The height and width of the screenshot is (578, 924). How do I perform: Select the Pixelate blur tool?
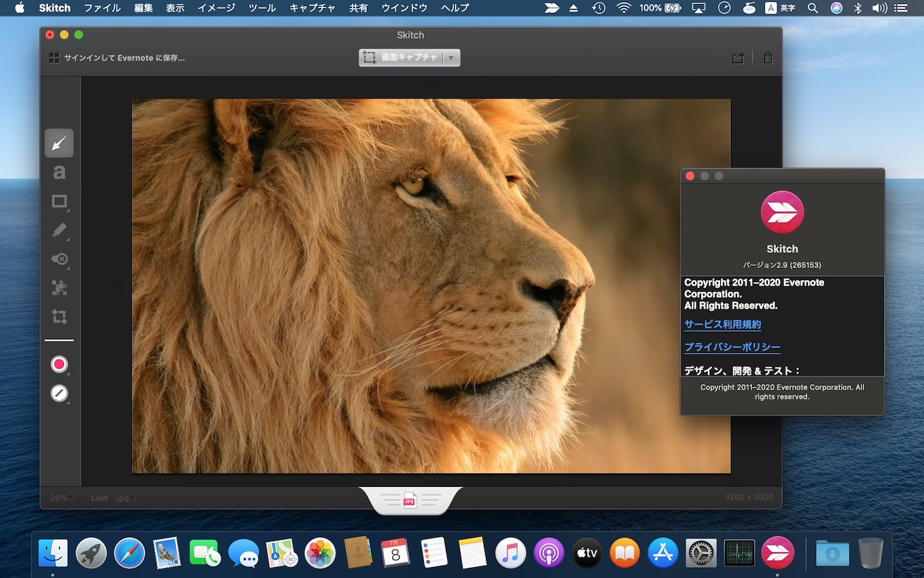60,288
